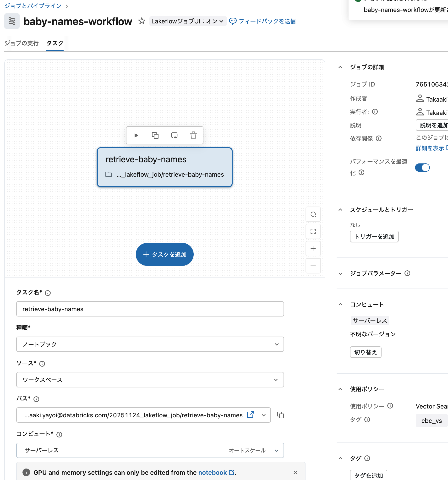This screenshot has width=448, height=480.
Task: Add a new task with タスクを追加 button
Action: click(x=164, y=254)
